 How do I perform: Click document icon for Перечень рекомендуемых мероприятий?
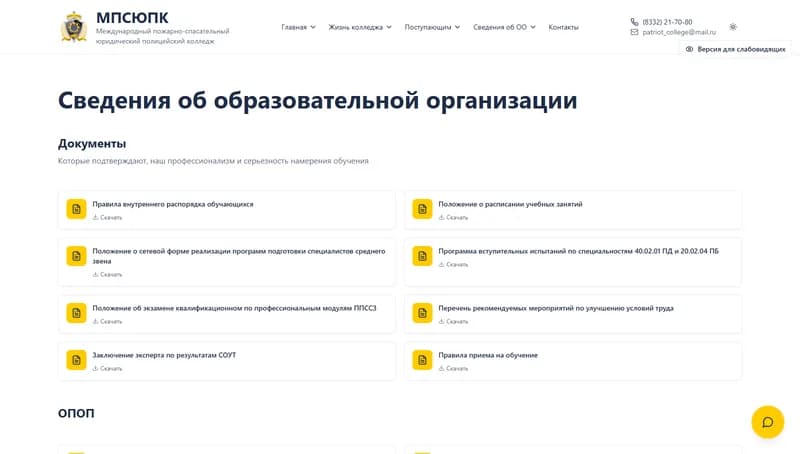[x=422, y=313]
